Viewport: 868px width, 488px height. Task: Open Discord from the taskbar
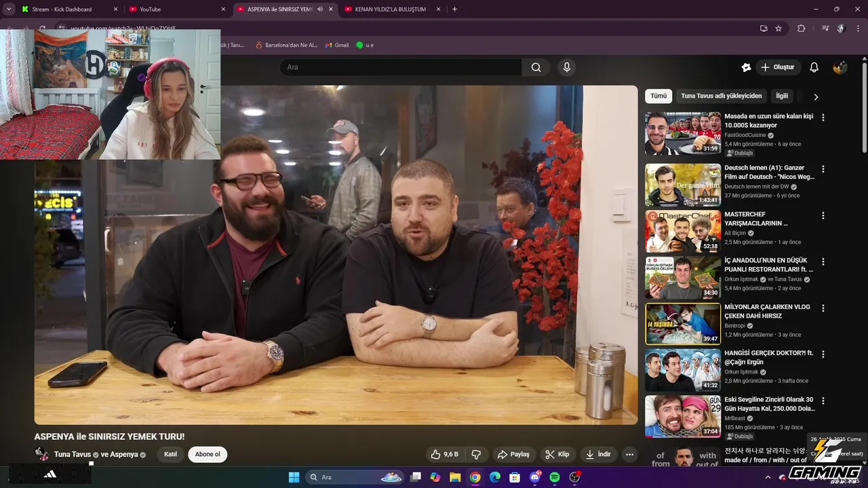pos(535,477)
